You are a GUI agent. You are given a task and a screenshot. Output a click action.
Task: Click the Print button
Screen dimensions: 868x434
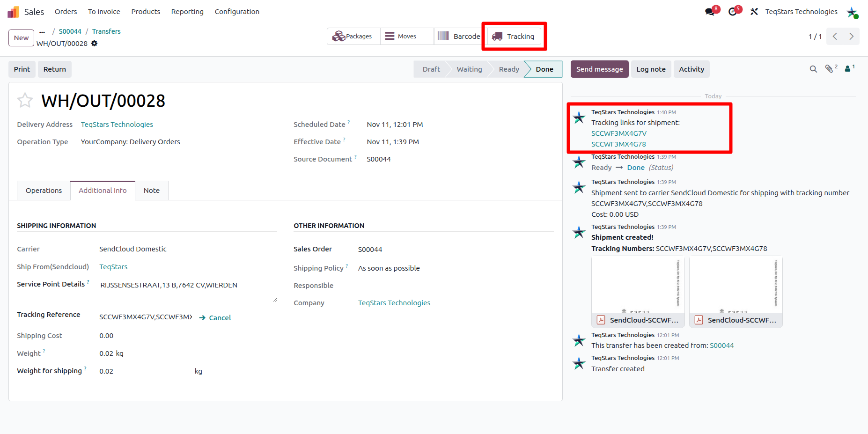tap(22, 69)
